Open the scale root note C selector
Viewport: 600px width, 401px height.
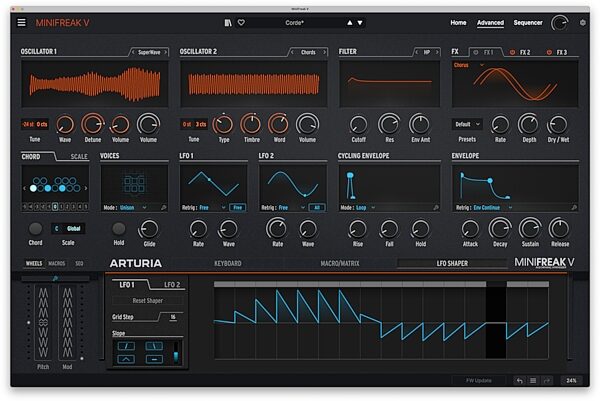coord(57,228)
